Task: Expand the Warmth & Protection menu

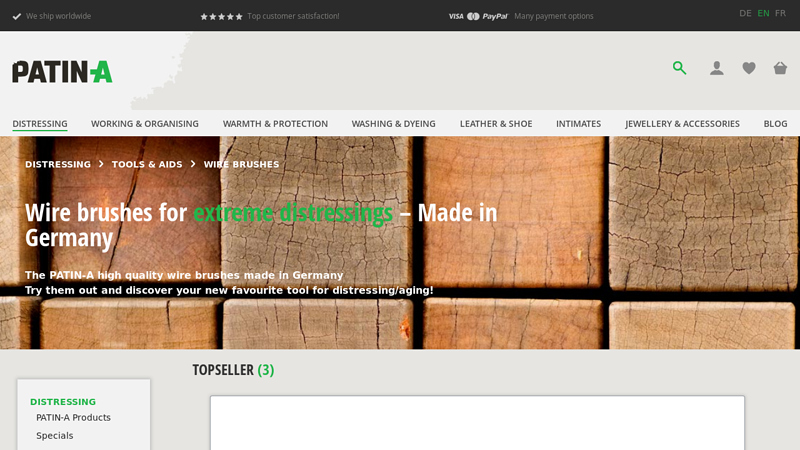Action: 275,124
